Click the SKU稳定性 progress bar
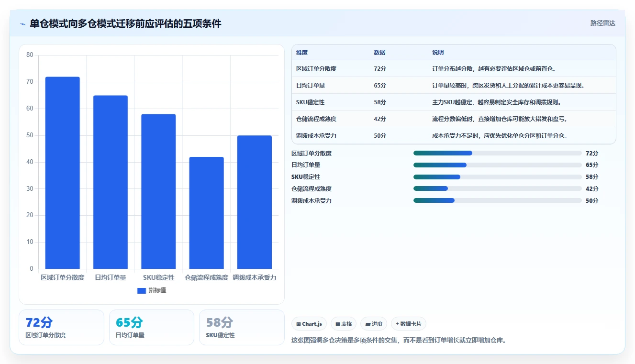The image size is (635, 364). click(498, 177)
